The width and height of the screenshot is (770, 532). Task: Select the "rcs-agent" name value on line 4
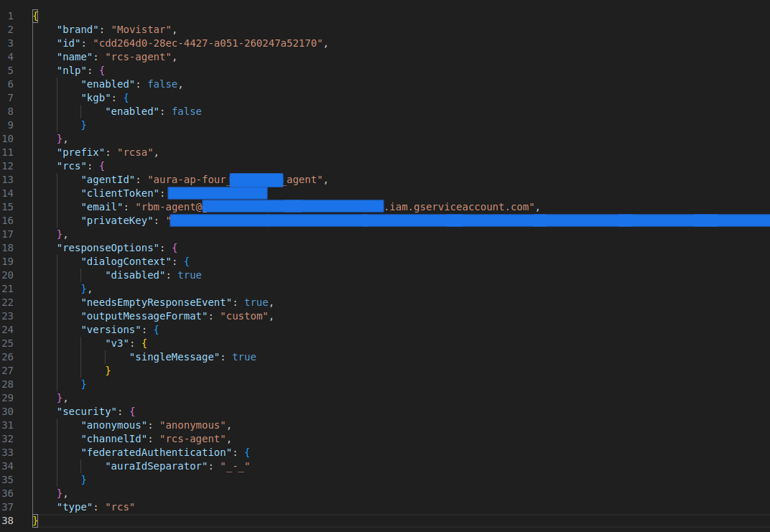[139, 57]
